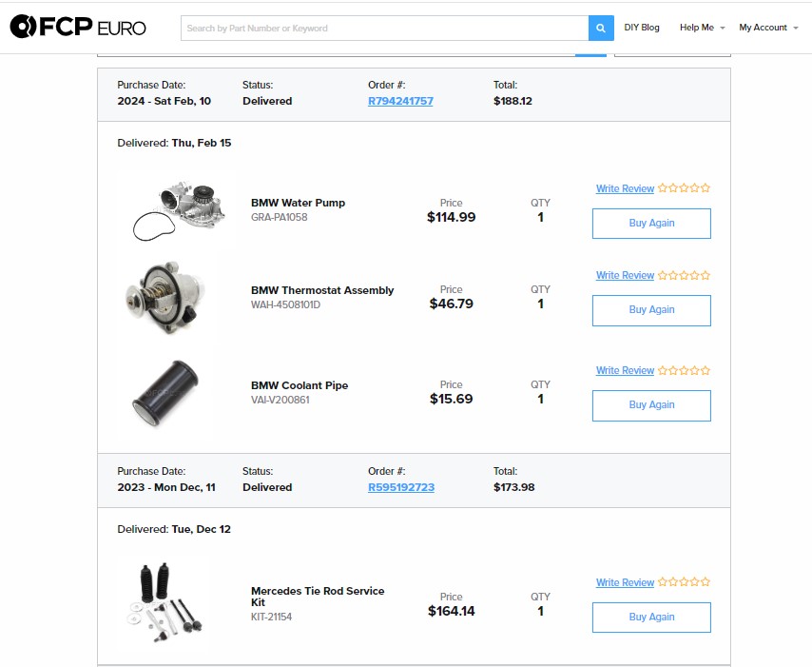Select Write Review for BMW Coolant Pipe
The height and width of the screenshot is (667, 812).
click(x=625, y=370)
